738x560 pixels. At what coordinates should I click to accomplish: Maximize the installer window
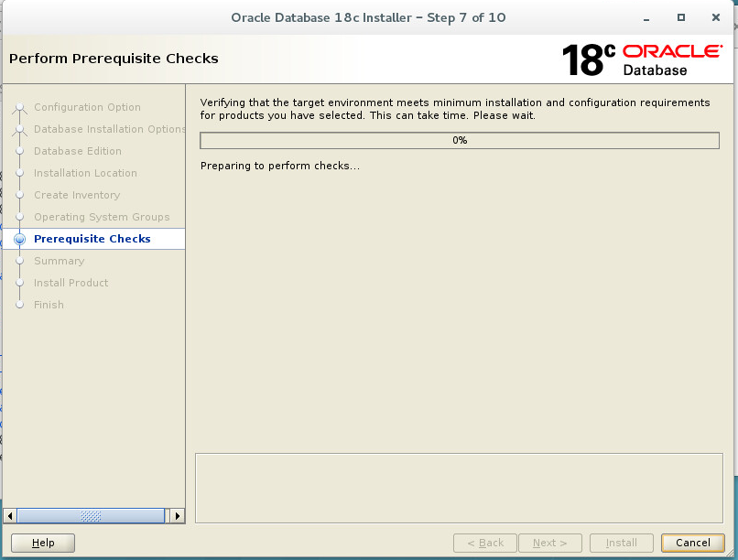coord(681,17)
